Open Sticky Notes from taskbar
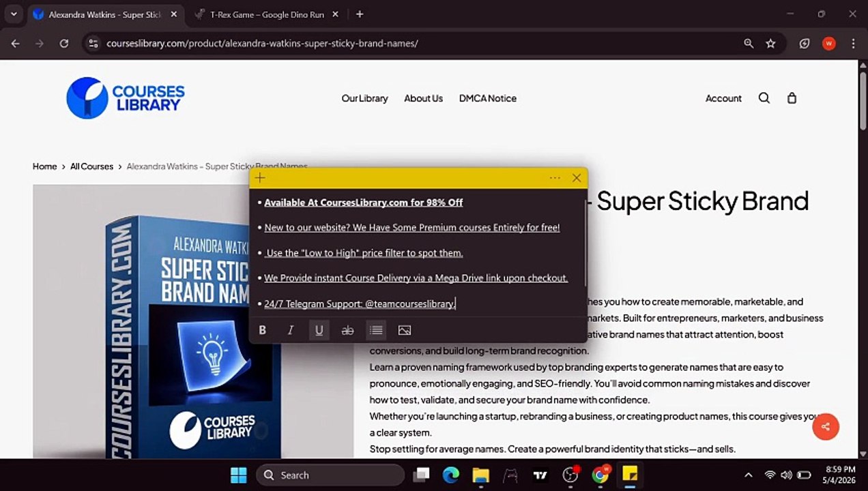Screen dimensions: 868x491 point(630,475)
